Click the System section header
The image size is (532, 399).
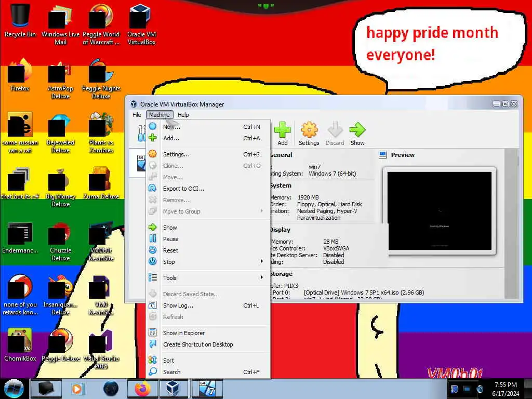tap(281, 185)
